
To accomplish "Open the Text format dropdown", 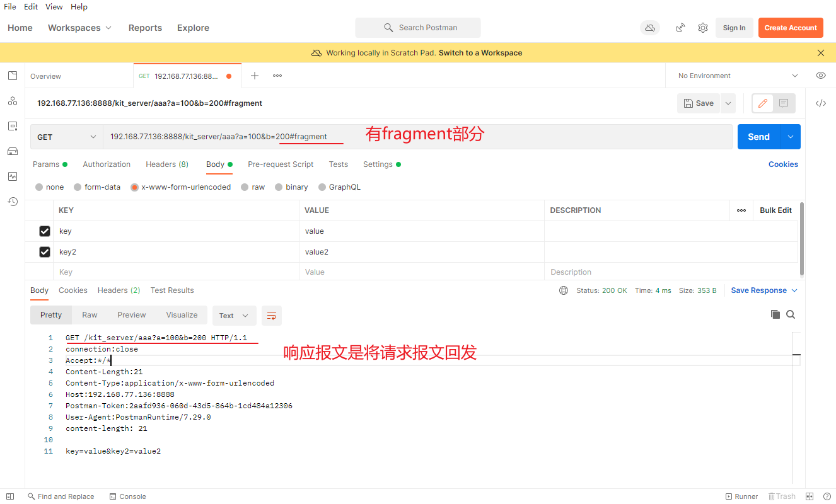I will (x=234, y=316).
